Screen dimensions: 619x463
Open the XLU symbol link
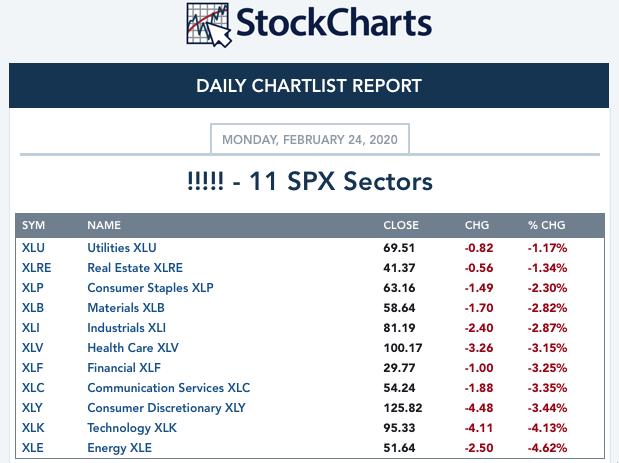(x=33, y=247)
